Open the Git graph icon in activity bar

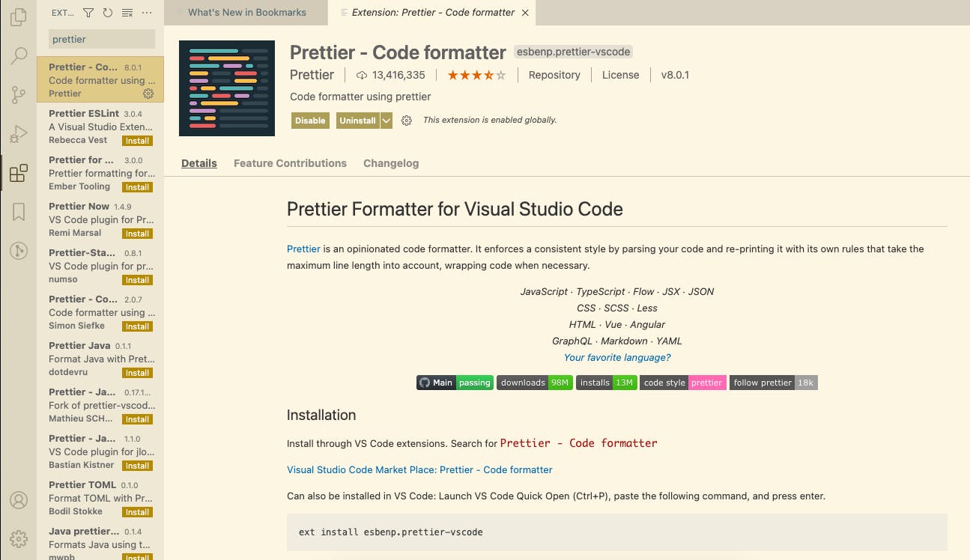coord(19,251)
